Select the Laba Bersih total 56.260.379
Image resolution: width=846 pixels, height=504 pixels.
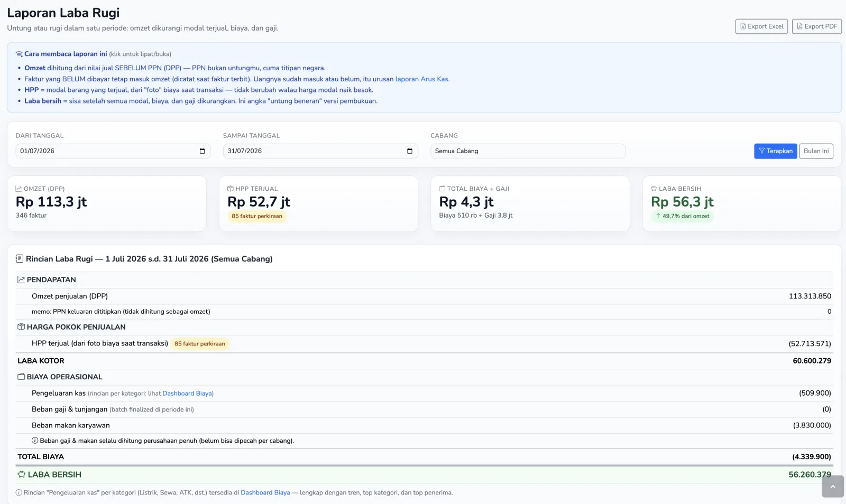[x=810, y=475]
